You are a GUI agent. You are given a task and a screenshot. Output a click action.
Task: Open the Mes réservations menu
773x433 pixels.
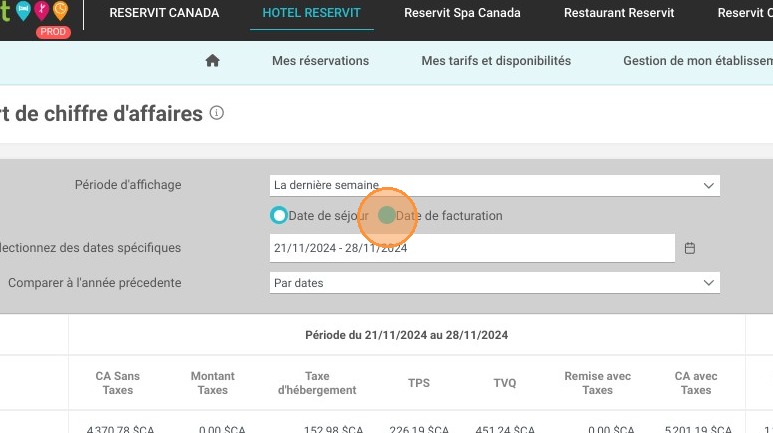click(320, 61)
